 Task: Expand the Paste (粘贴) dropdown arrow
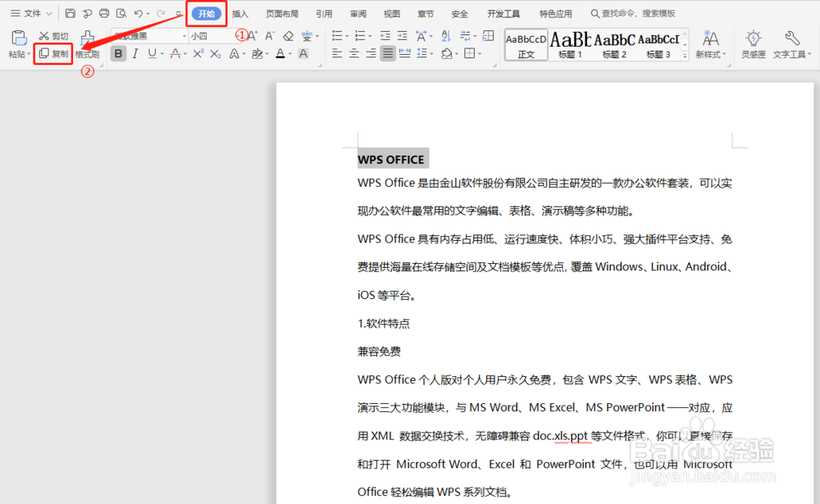tap(29, 54)
